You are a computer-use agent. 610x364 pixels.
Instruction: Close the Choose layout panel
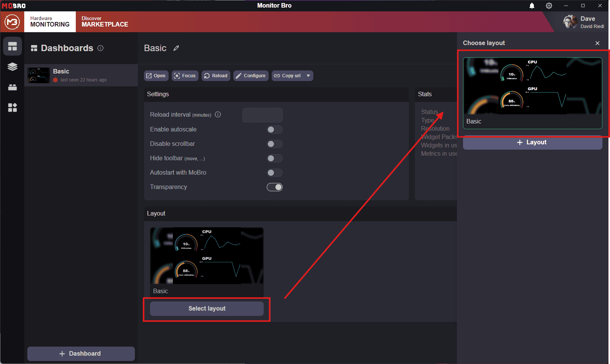[597, 43]
